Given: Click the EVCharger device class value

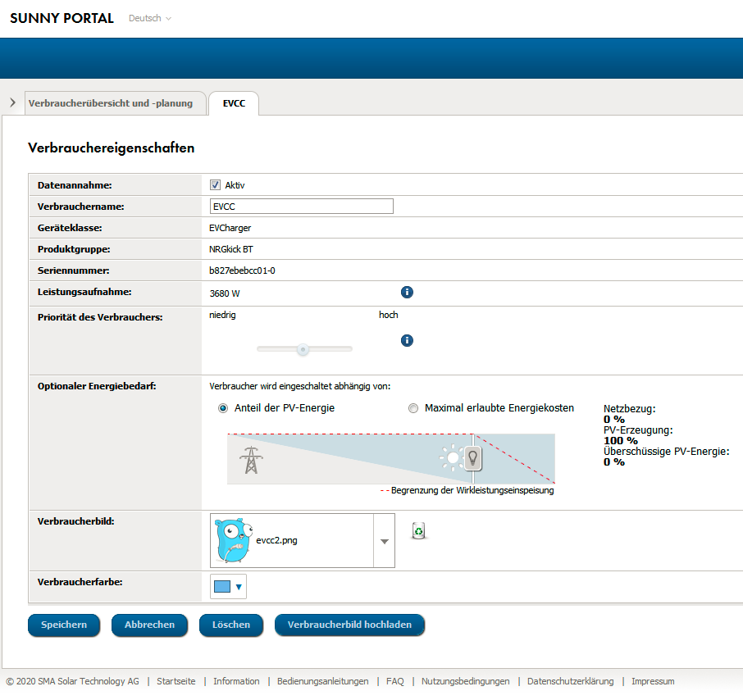Looking at the screenshot, I should 230,228.
